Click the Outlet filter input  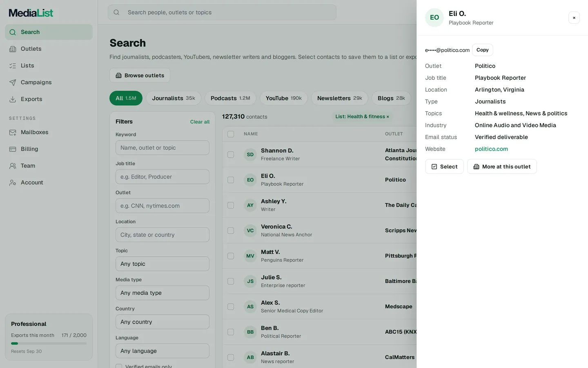tap(163, 206)
